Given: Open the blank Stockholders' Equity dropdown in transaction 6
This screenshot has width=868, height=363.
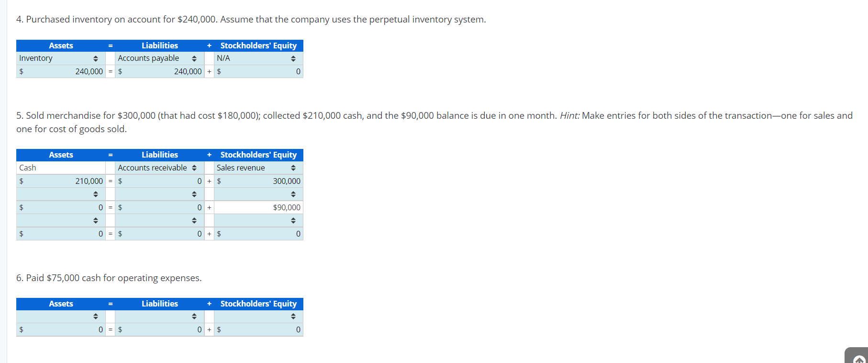Looking at the screenshot, I should click(293, 316).
